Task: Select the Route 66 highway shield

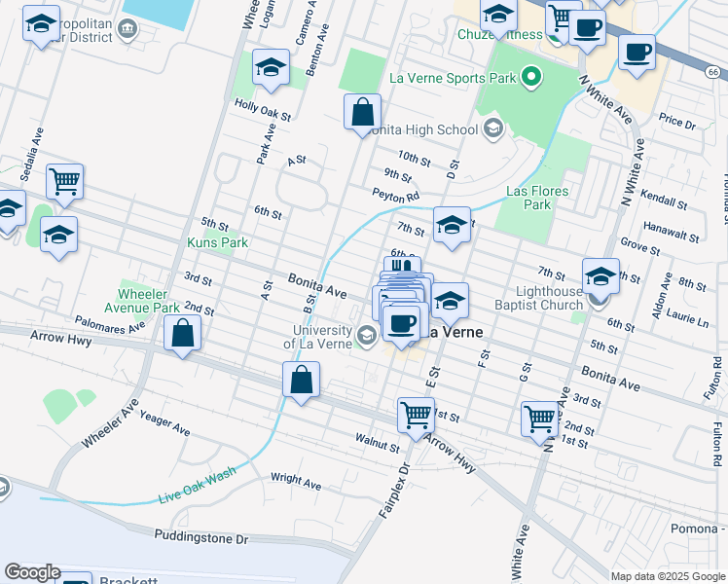Action: click(x=713, y=71)
